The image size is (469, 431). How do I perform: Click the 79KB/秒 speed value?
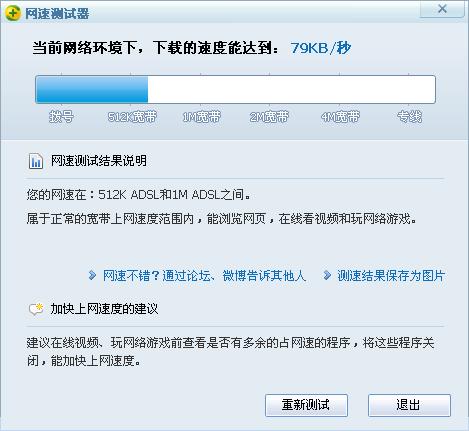click(321, 48)
